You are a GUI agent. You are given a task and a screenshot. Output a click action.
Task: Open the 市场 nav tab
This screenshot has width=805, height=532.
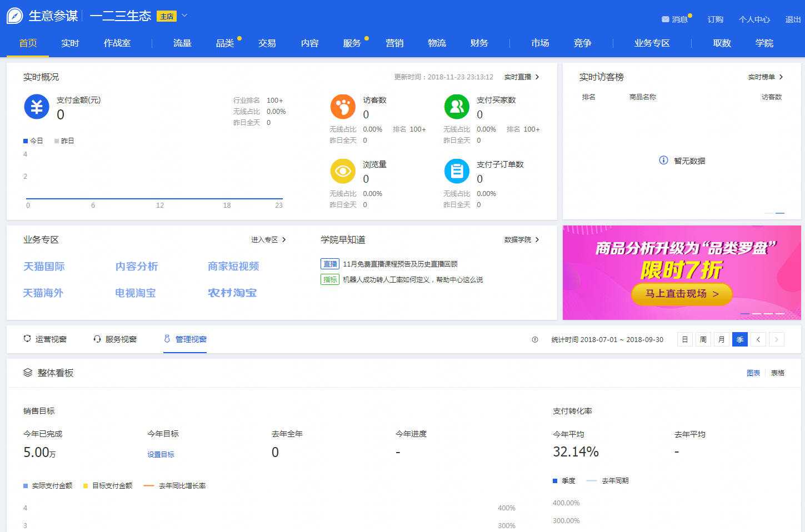click(540, 43)
